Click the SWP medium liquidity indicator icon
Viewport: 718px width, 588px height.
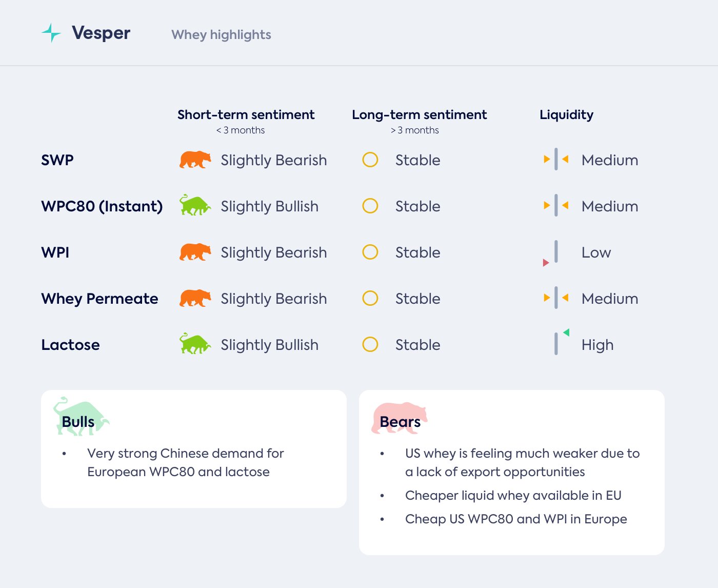556,160
